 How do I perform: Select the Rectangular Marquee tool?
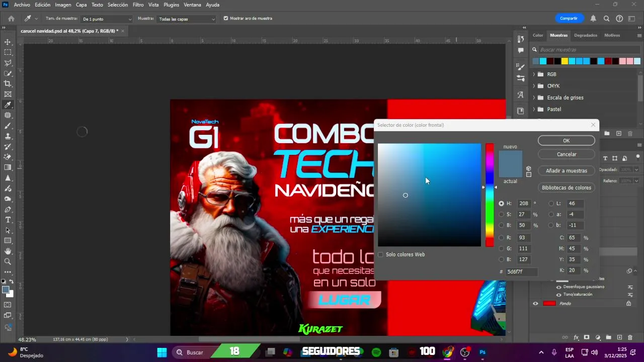click(x=8, y=52)
